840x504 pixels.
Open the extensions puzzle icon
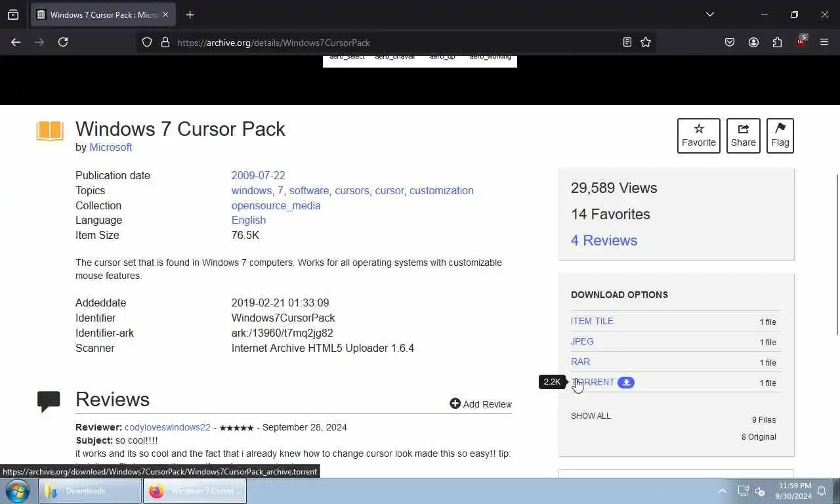pos(777,42)
